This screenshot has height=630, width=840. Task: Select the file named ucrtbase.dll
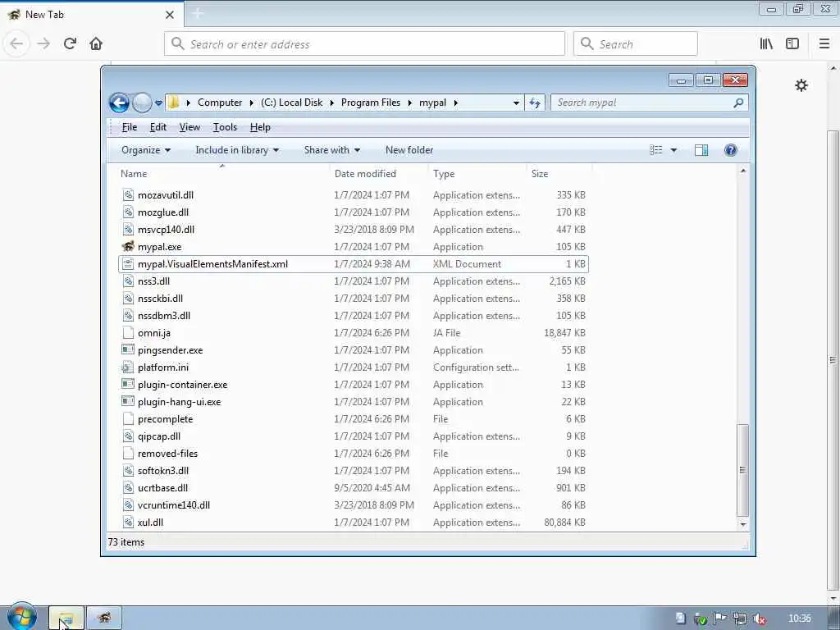pos(163,487)
